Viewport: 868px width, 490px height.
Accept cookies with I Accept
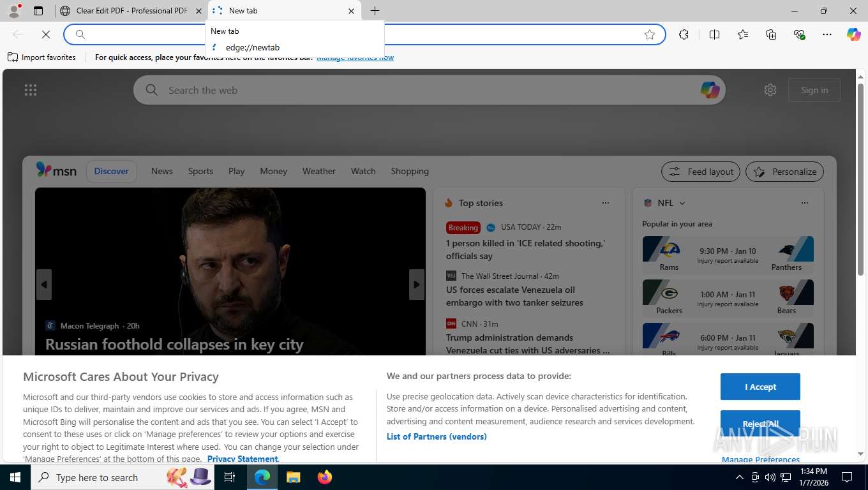click(x=760, y=387)
